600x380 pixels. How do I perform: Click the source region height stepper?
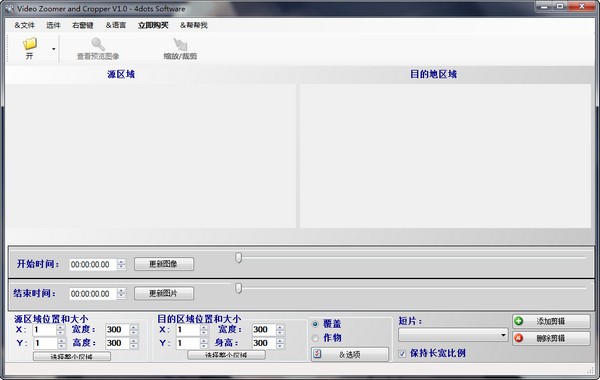[x=134, y=343]
